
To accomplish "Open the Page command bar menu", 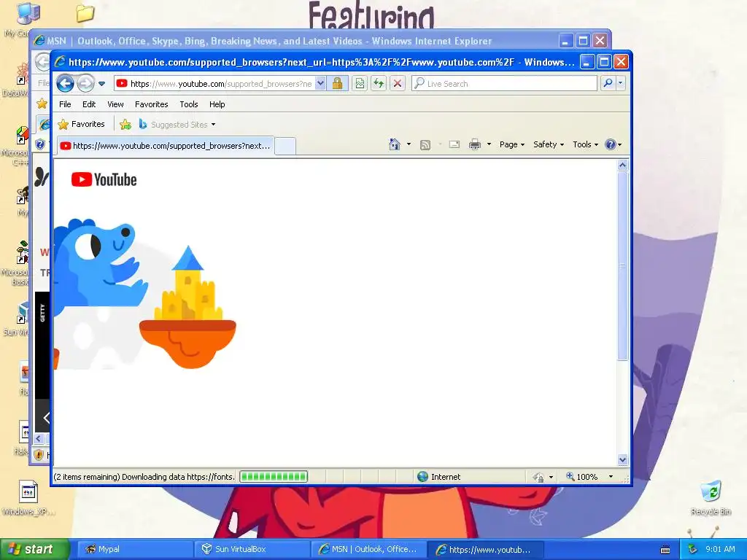I will 511,144.
